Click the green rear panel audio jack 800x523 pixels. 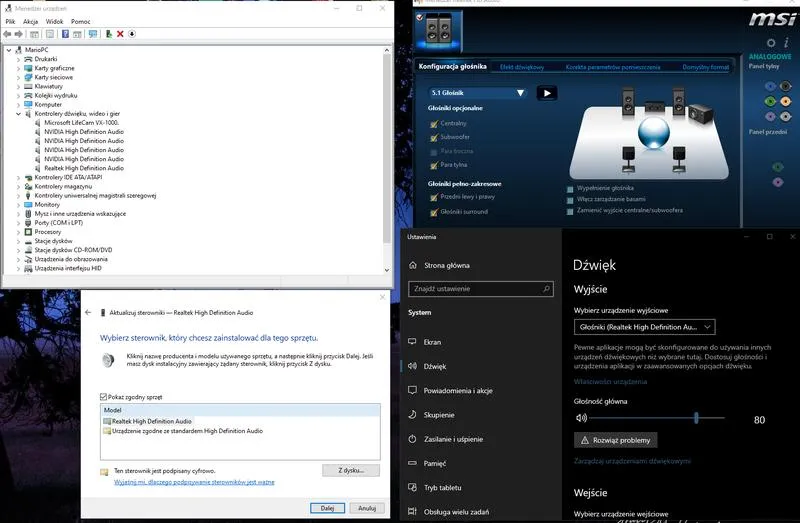coord(770,101)
